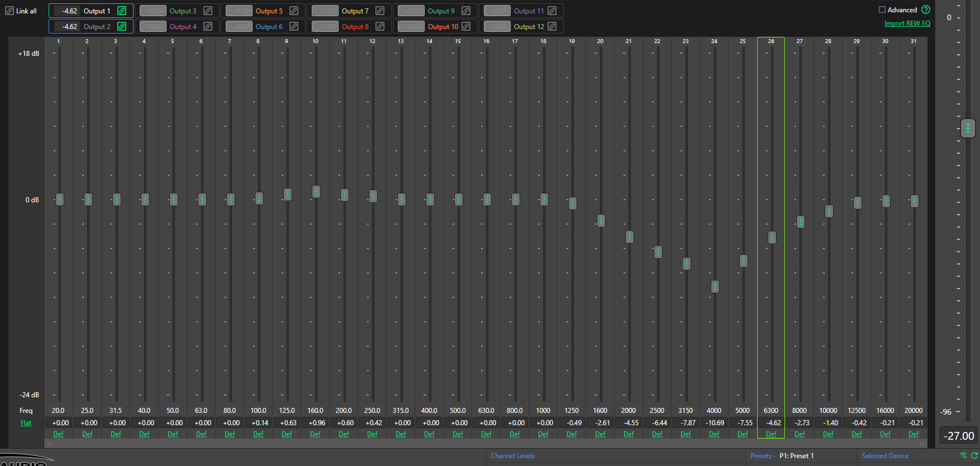Click the Wi-Fi connection status icon
Viewport: 980px width, 466px height.
point(963,455)
